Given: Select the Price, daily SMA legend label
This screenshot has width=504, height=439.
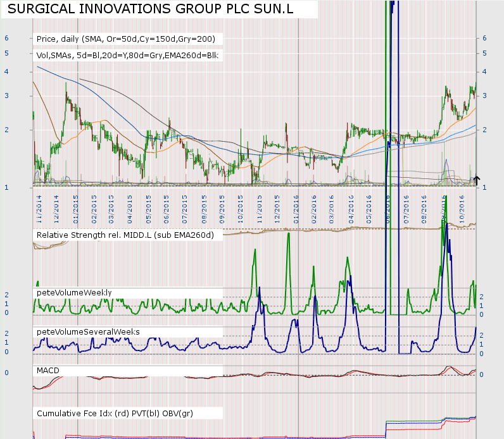Looking at the screenshot, I should (x=129, y=39).
